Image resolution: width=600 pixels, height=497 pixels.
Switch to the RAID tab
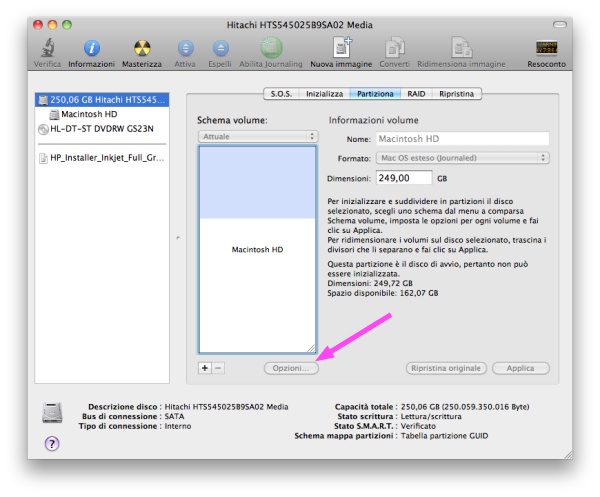pos(416,94)
